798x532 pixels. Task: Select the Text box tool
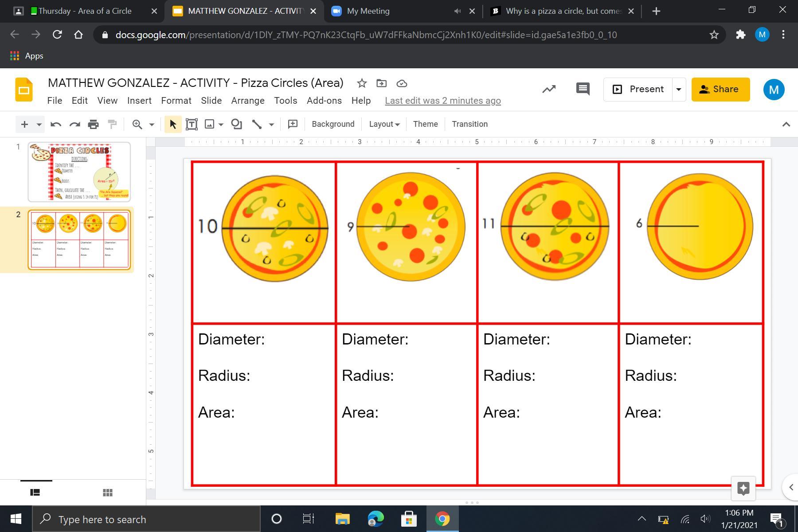(x=192, y=125)
